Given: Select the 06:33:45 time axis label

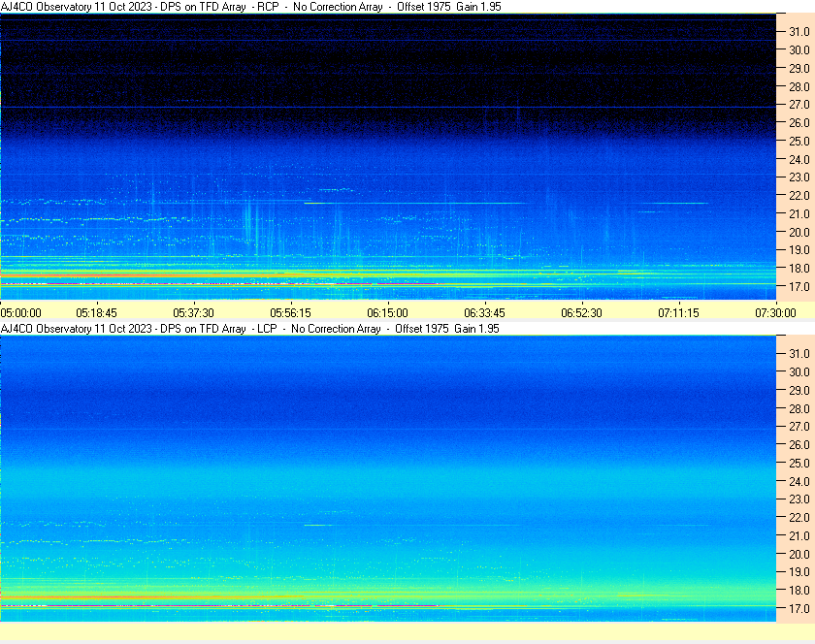Looking at the screenshot, I should (x=484, y=313).
